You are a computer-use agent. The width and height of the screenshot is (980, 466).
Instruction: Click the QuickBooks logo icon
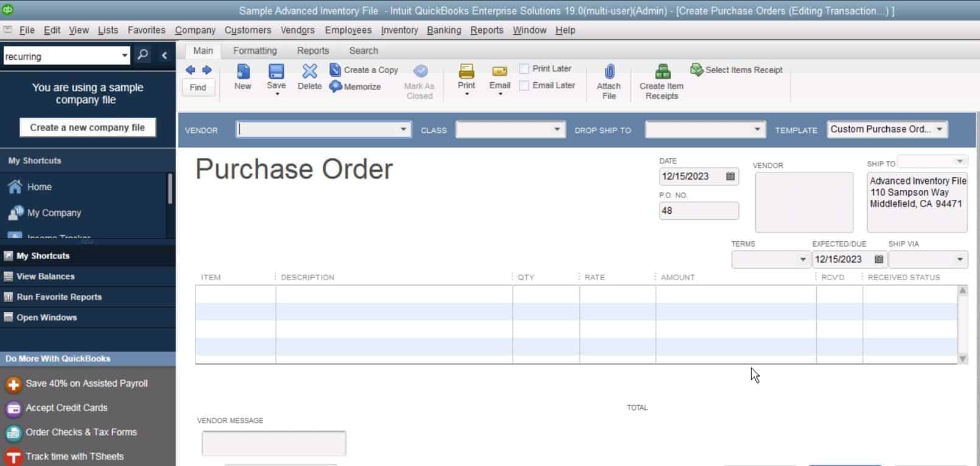(x=7, y=10)
